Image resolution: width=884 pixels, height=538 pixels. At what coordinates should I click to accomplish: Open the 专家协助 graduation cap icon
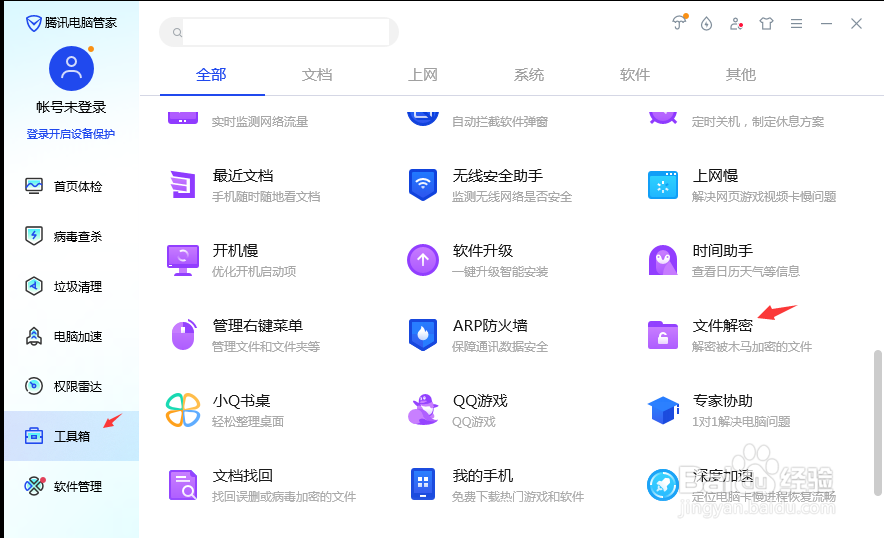tap(663, 410)
